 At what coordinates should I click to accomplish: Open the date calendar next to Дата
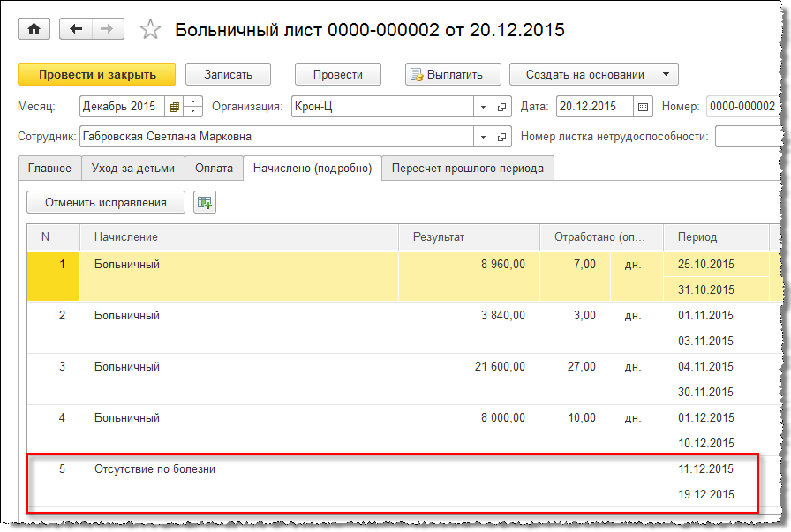[643, 107]
